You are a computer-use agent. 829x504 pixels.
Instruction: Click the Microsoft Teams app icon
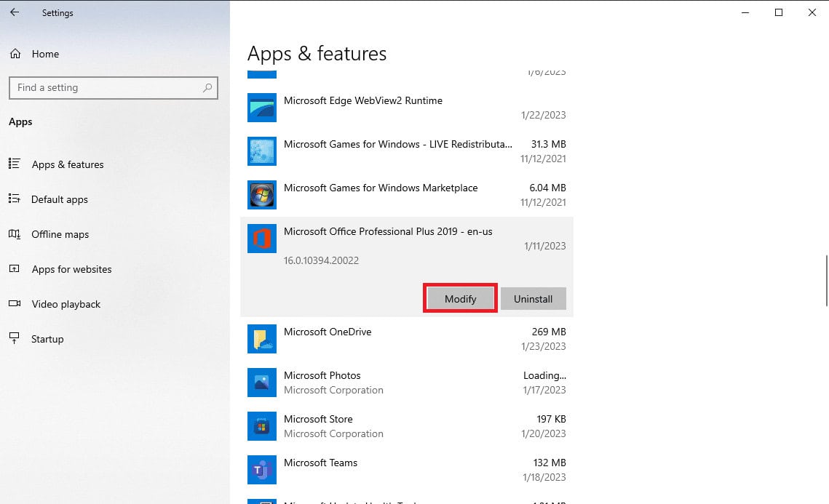coord(262,470)
